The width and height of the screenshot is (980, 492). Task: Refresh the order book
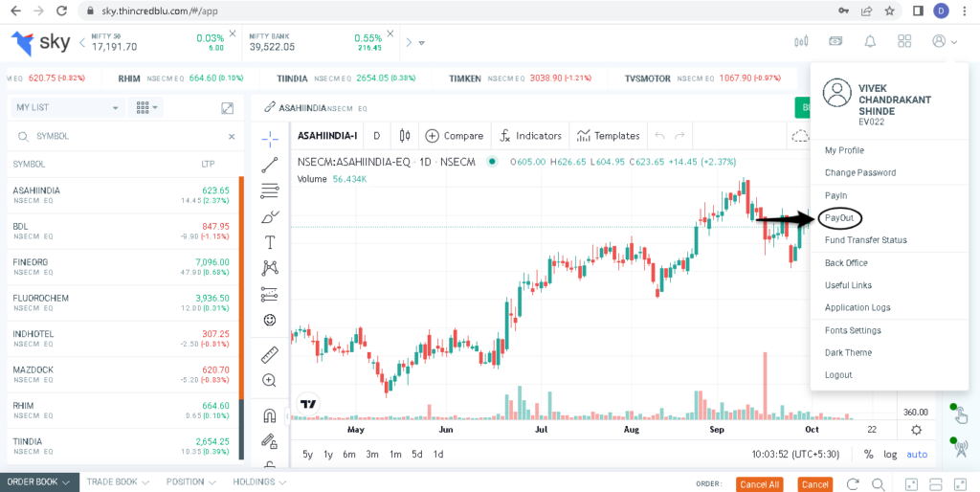point(853,484)
